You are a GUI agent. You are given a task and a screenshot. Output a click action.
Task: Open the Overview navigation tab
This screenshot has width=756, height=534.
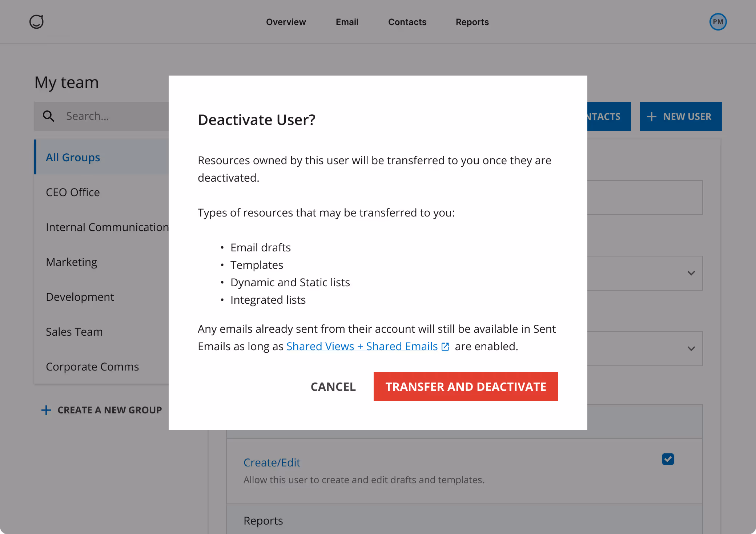click(286, 22)
